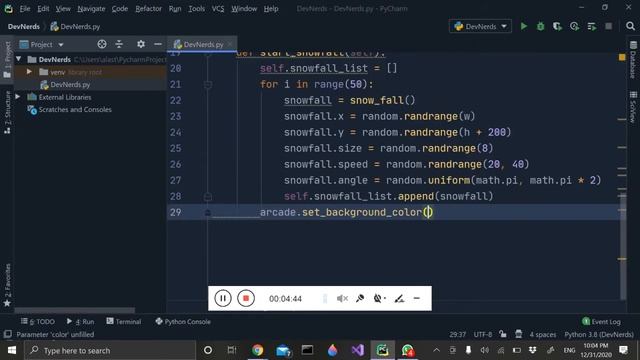Open the Python Console
The width and height of the screenshot is (640, 360).
pos(183,322)
